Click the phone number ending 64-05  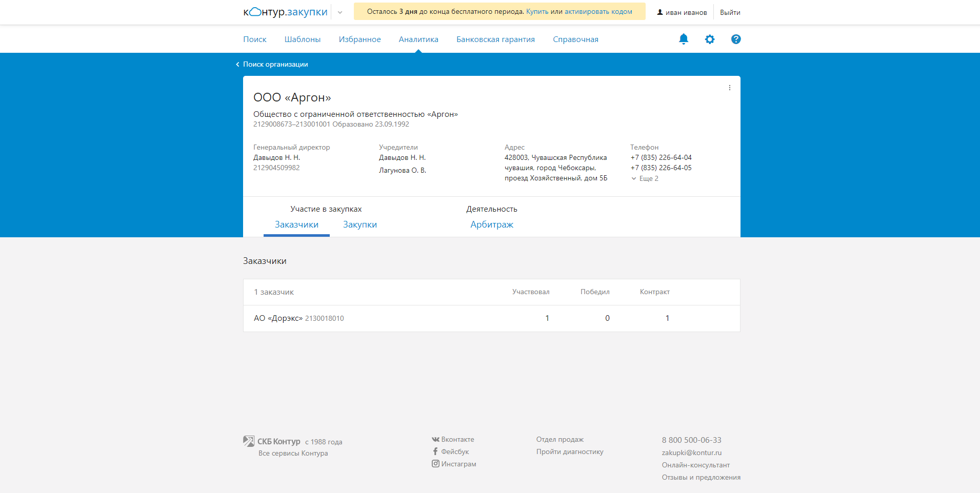coord(661,168)
